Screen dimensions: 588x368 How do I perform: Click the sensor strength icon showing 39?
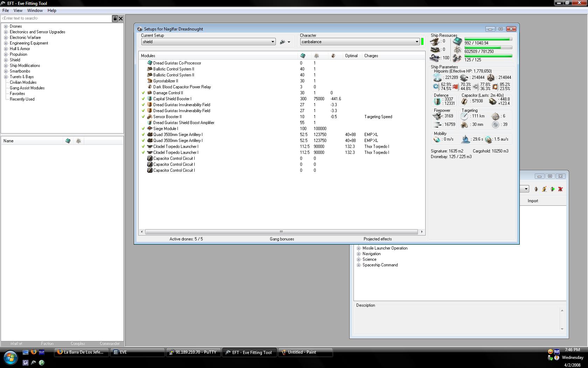(495, 124)
